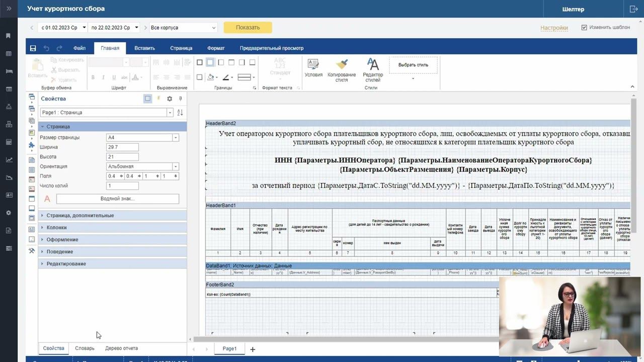Toggle the properties view button beside Свойства title

pyautogui.click(x=147, y=99)
